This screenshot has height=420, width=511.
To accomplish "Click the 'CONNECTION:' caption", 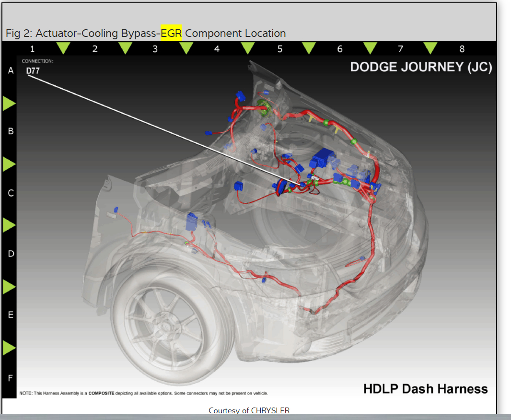I will click(x=37, y=61).
